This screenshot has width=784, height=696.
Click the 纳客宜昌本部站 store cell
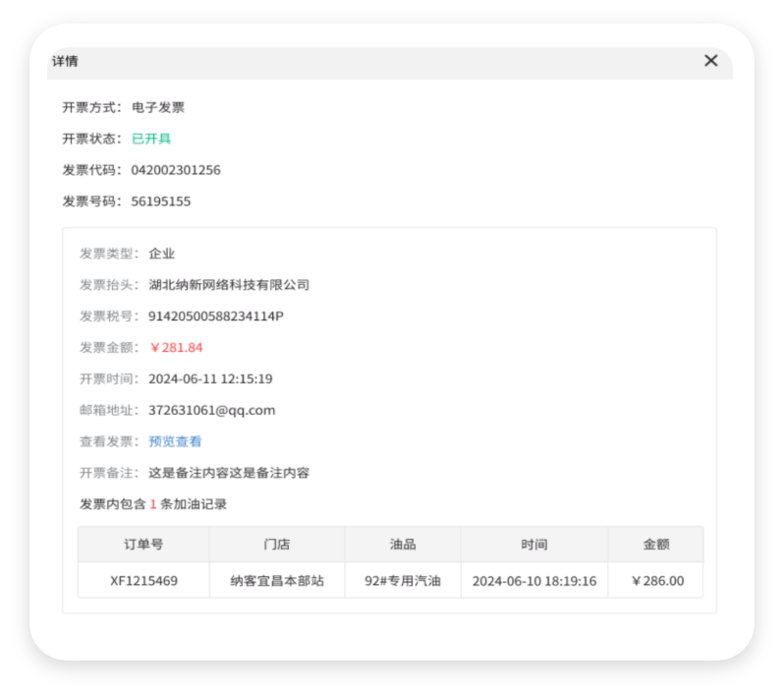[x=277, y=581]
